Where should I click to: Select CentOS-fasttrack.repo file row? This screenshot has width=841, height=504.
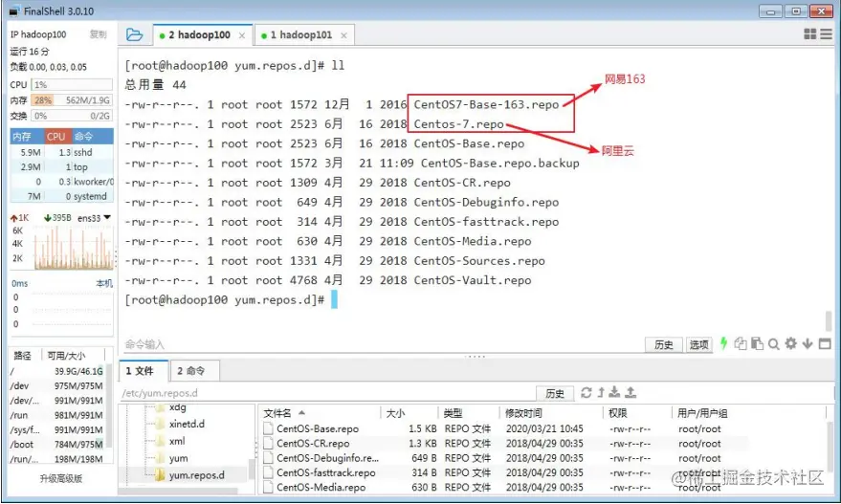click(x=542, y=472)
